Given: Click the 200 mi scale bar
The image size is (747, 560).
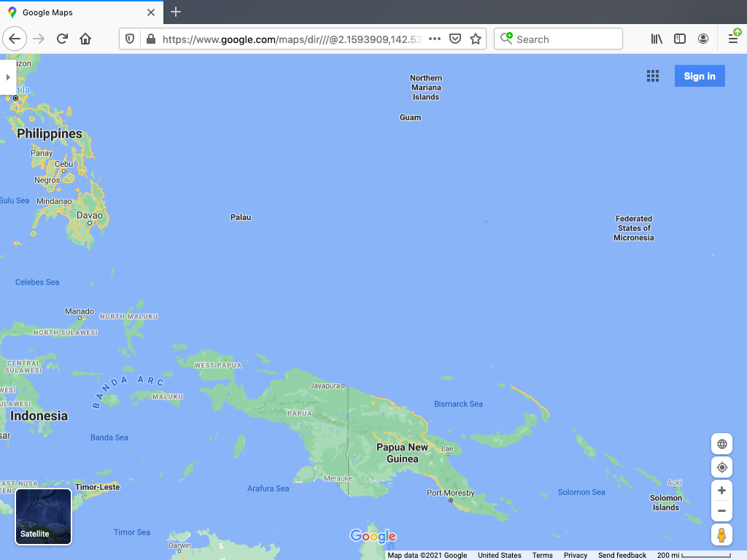Looking at the screenshot, I should click(693, 555).
